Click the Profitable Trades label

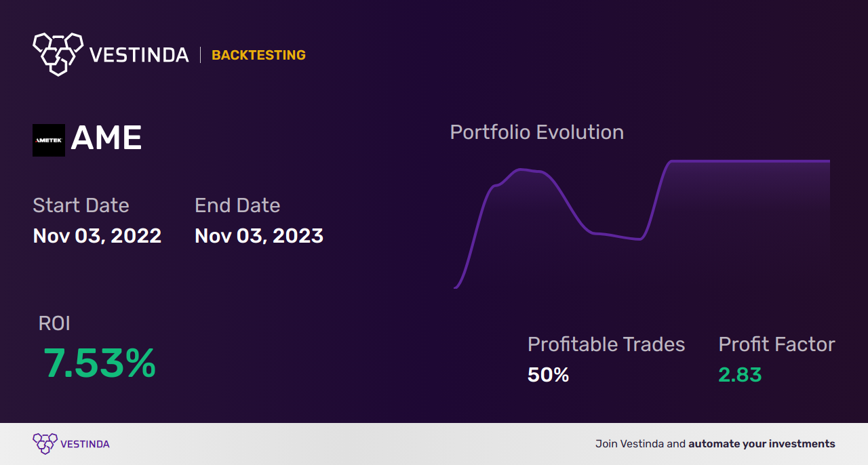(x=606, y=344)
